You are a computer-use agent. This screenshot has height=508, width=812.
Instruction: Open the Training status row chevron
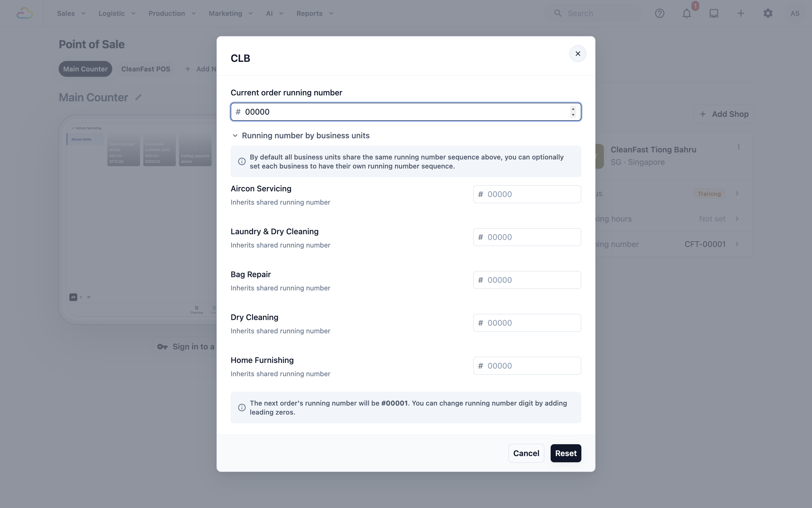point(737,194)
